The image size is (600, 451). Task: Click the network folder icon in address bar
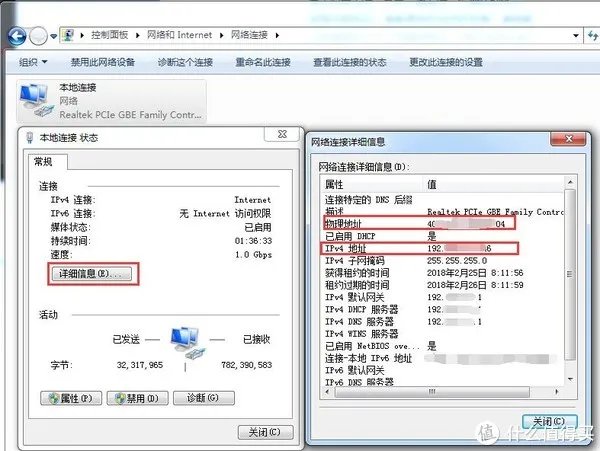[68, 35]
